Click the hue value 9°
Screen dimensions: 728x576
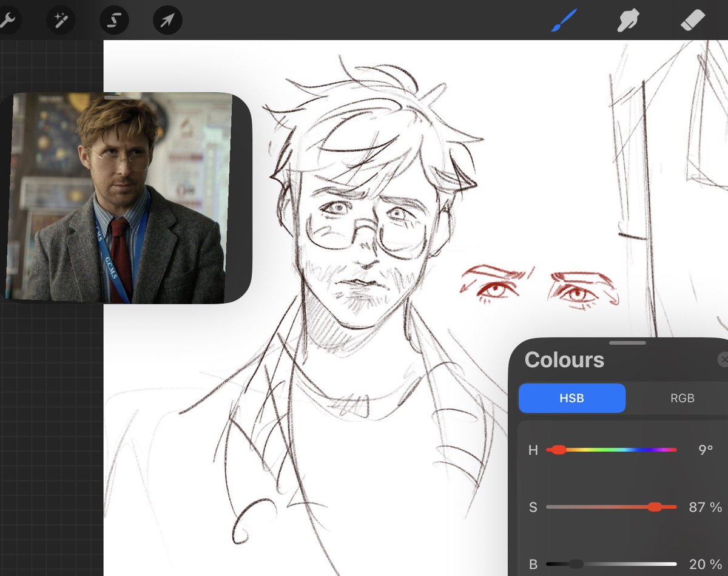pyautogui.click(x=706, y=450)
